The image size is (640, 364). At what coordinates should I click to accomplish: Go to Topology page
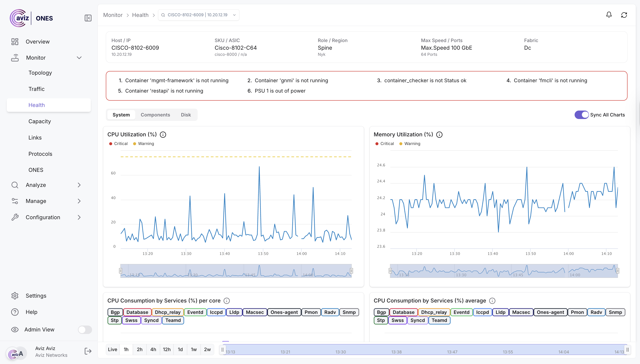pos(40,73)
